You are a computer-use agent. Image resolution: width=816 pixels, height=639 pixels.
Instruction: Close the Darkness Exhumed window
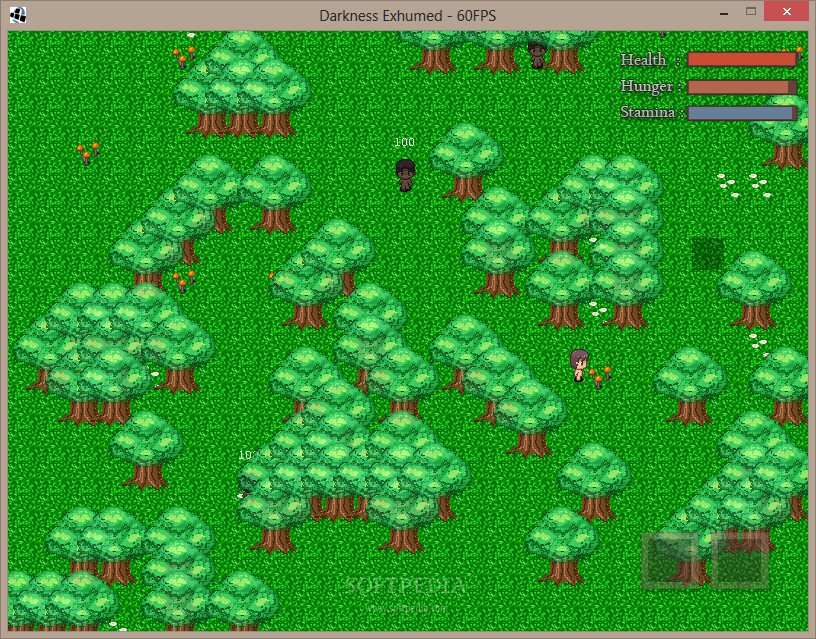coord(786,11)
